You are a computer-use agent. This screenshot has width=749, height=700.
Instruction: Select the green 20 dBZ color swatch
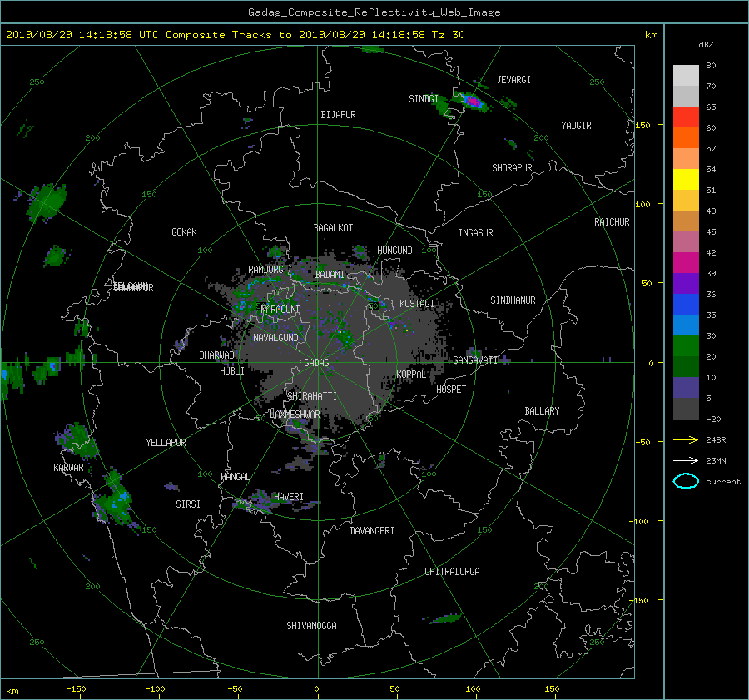(x=686, y=346)
